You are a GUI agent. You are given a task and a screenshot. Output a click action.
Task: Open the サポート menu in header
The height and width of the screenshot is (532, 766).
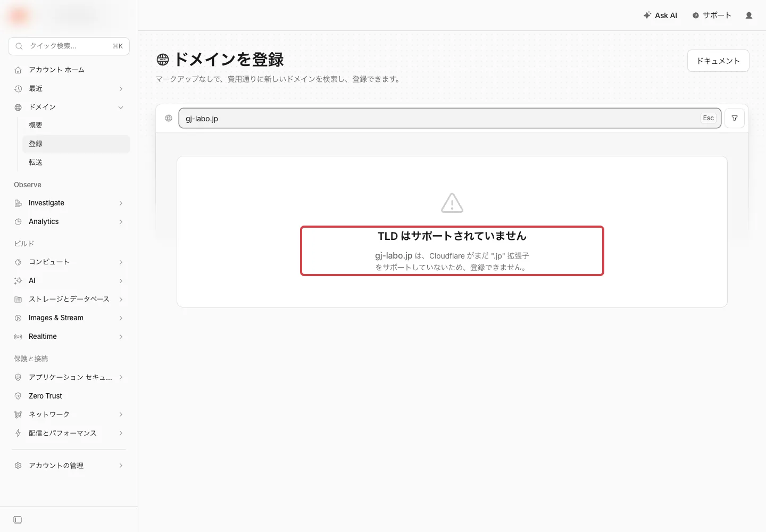pos(712,15)
